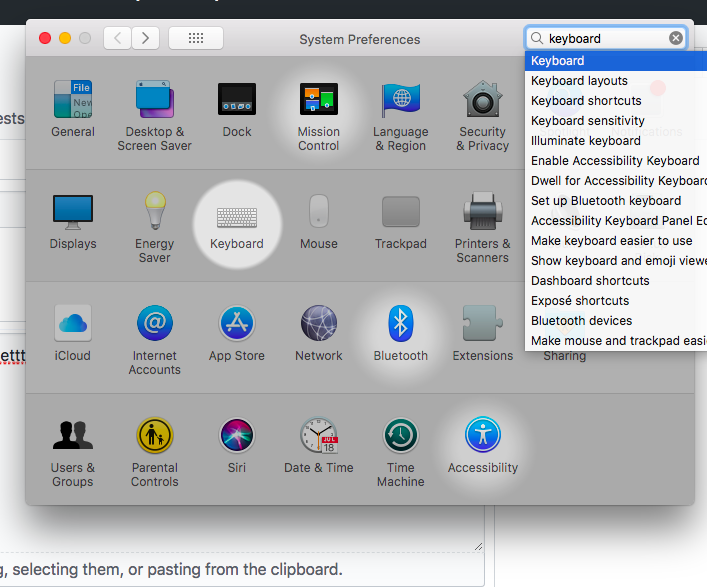The height and width of the screenshot is (587, 707).
Task: Go forward with the right arrow button
Action: pos(145,38)
